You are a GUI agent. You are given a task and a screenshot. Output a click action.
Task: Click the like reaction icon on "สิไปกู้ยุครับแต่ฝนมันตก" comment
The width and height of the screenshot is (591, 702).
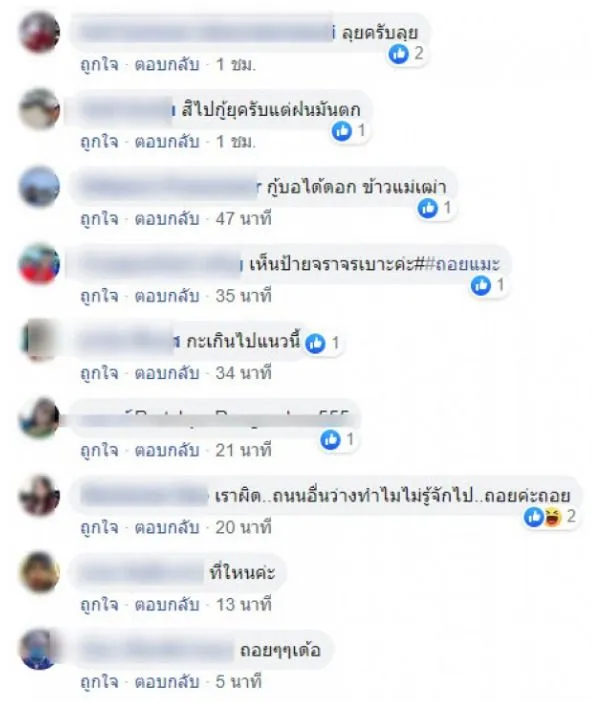pyautogui.click(x=342, y=131)
